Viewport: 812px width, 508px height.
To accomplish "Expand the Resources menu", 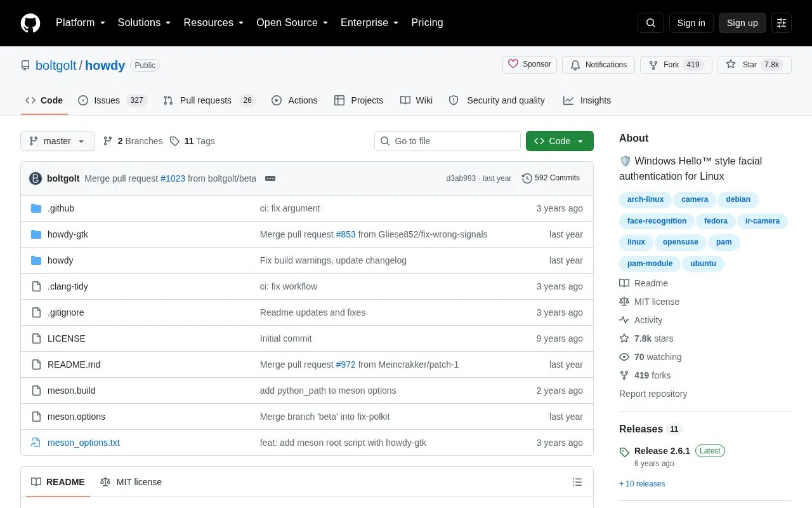I will tap(214, 23).
